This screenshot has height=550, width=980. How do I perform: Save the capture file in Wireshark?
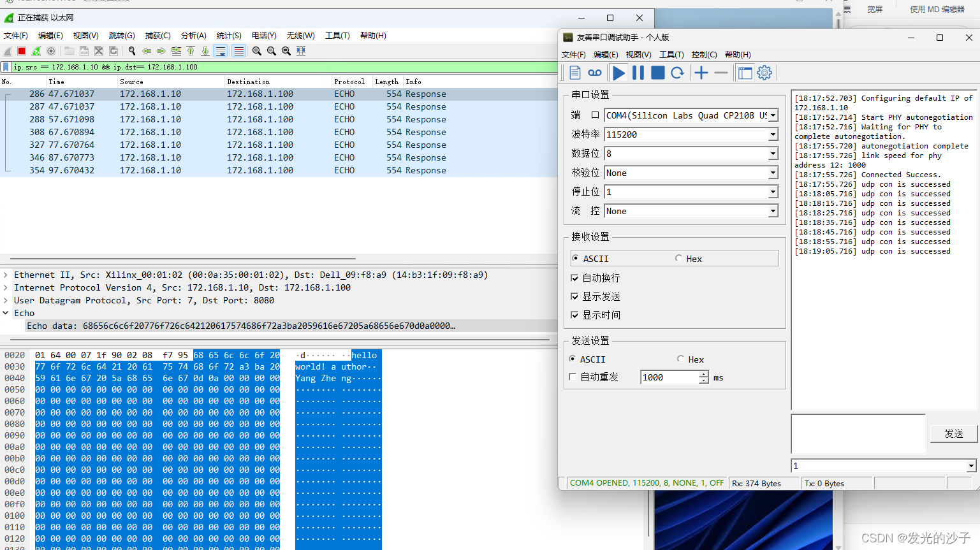coord(84,51)
